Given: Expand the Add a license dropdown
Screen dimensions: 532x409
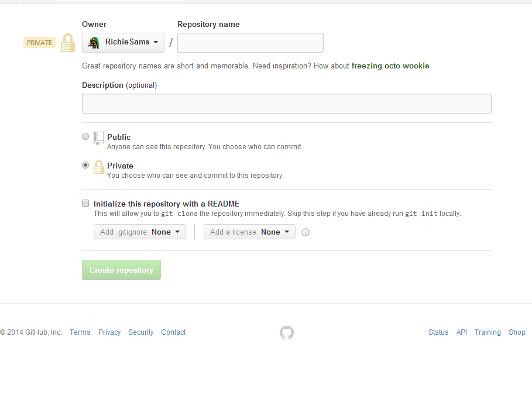Looking at the screenshot, I should click(x=249, y=232).
